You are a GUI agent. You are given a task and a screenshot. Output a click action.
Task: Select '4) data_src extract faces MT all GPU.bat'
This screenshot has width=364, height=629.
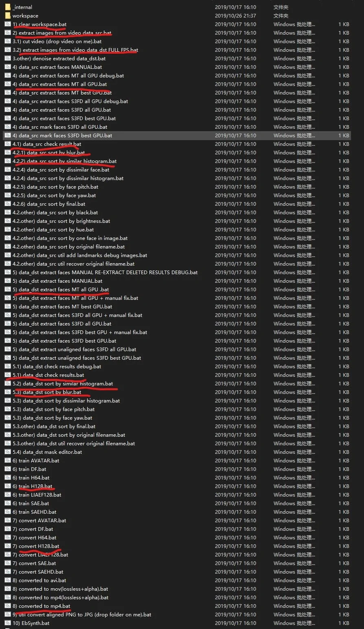click(x=59, y=84)
